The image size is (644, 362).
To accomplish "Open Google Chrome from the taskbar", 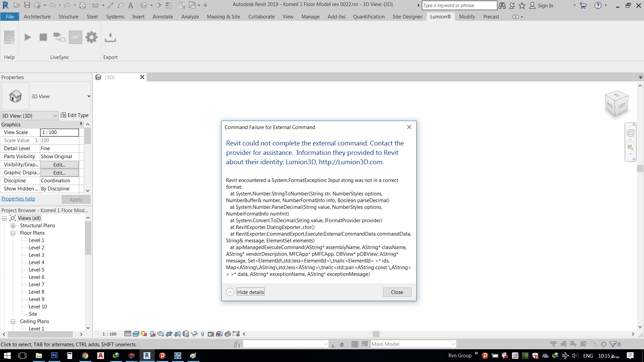I will pos(85,356).
